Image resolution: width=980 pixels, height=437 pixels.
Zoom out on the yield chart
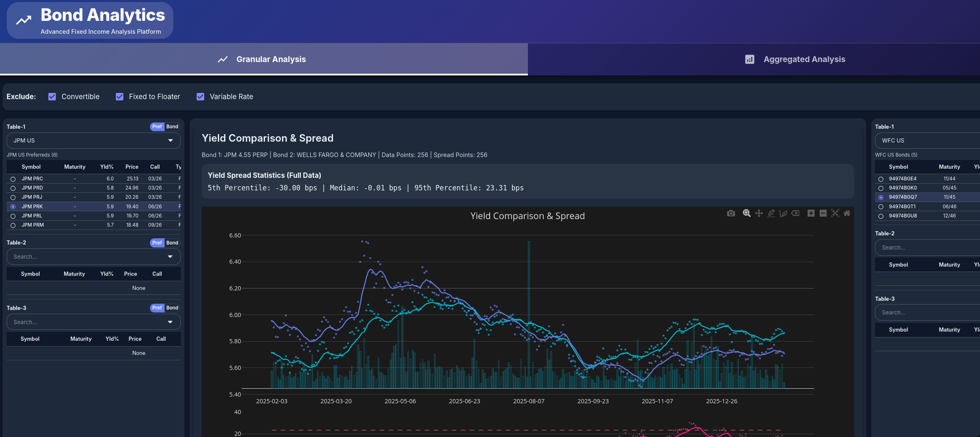point(823,213)
